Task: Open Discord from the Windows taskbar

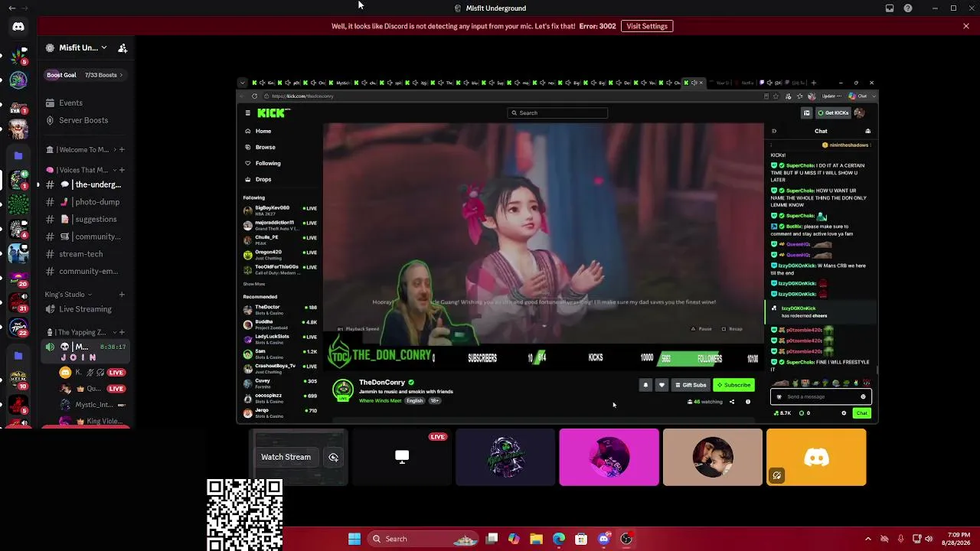Action: pyautogui.click(x=603, y=539)
